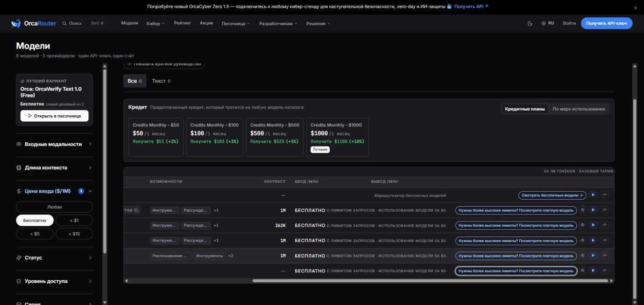Click the chip icon in the Free-tagged row

coord(582,210)
